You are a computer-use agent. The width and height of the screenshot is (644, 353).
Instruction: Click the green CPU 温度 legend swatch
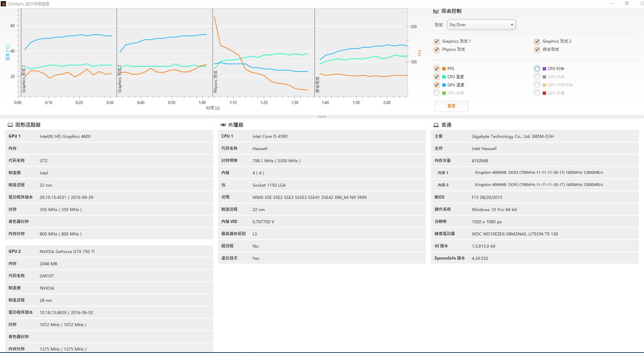coord(444,77)
